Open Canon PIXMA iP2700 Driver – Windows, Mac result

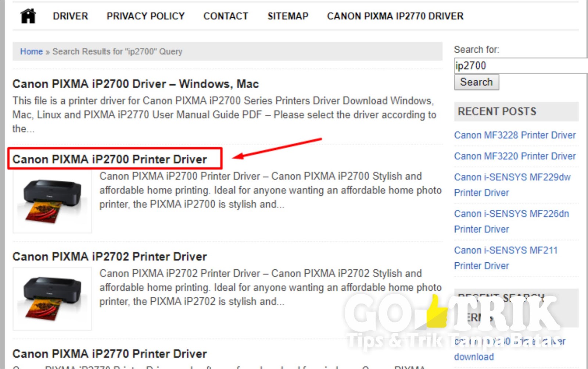136,84
